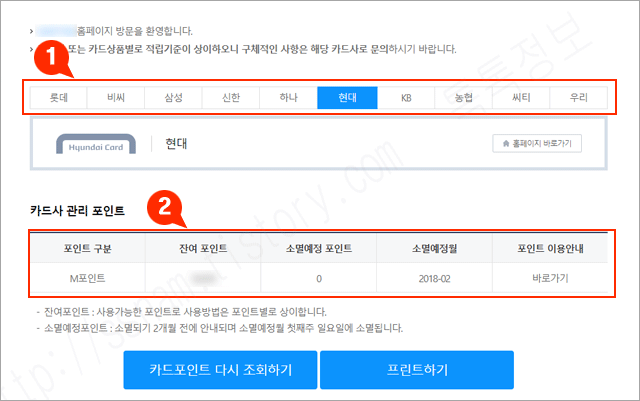Click the 포인트 구분 column header
640x401 pixels.
[87, 248]
